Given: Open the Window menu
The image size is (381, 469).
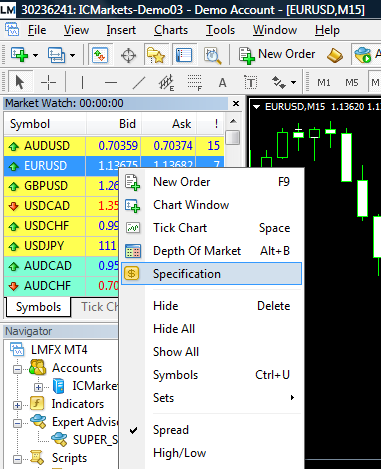Looking at the screenshot, I should [x=275, y=30].
